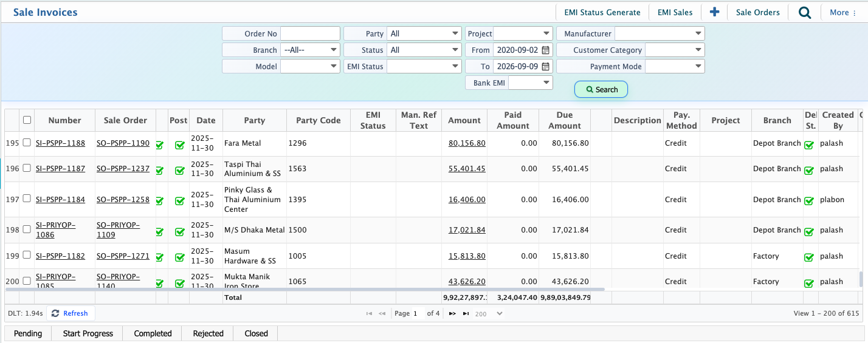Open the Model dropdown

310,67
